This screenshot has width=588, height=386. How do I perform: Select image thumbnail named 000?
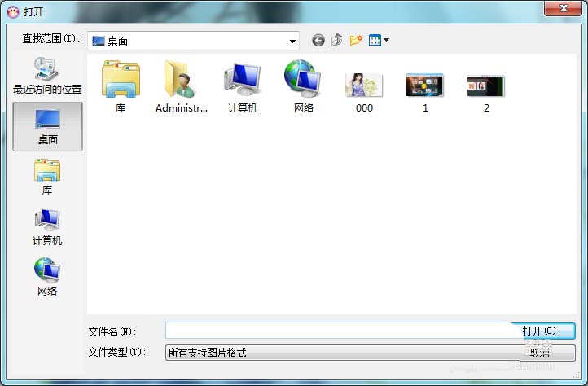click(x=364, y=92)
